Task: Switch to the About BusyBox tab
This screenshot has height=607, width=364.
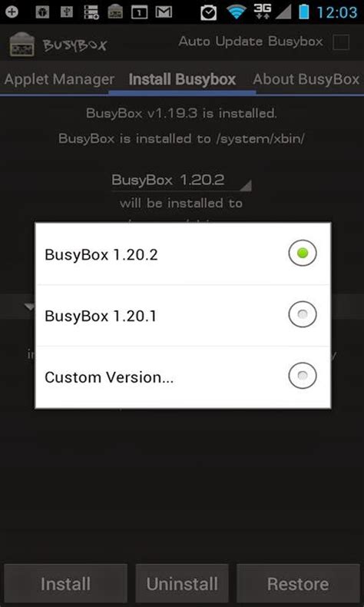Action: click(306, 79)
